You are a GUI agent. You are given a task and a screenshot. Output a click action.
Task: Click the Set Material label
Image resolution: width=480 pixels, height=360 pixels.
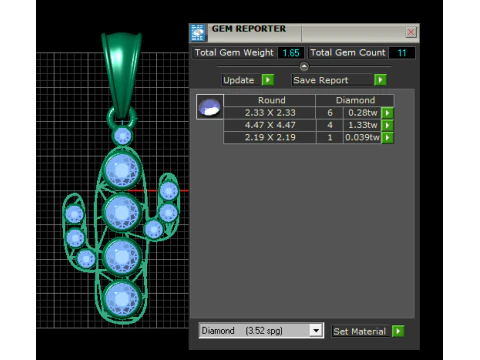point(359,332)
